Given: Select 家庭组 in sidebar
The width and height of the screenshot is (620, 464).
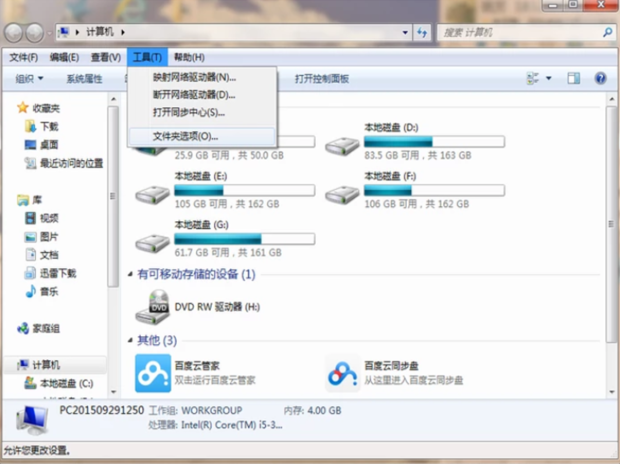Looking at the screenshot, I should tap(38, 328).
